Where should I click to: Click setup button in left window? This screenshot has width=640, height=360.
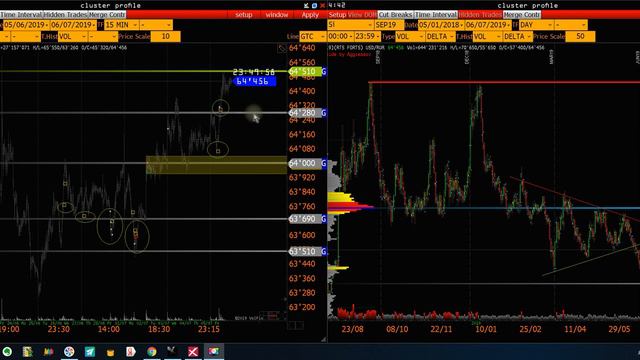pos(244,15)
